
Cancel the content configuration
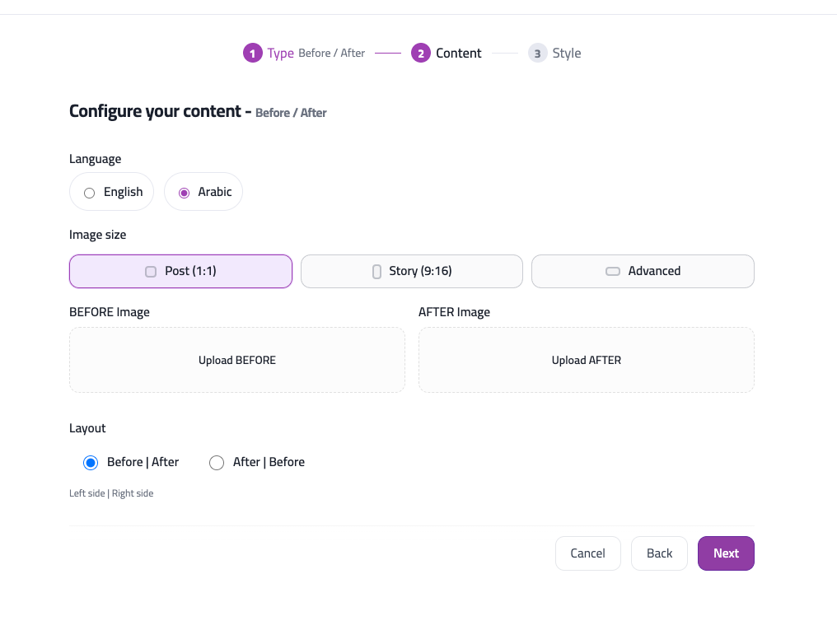click(587, 553)
